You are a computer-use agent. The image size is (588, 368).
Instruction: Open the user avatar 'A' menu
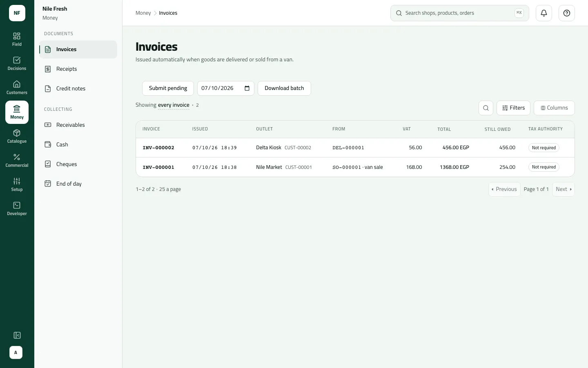coord(16,352)
